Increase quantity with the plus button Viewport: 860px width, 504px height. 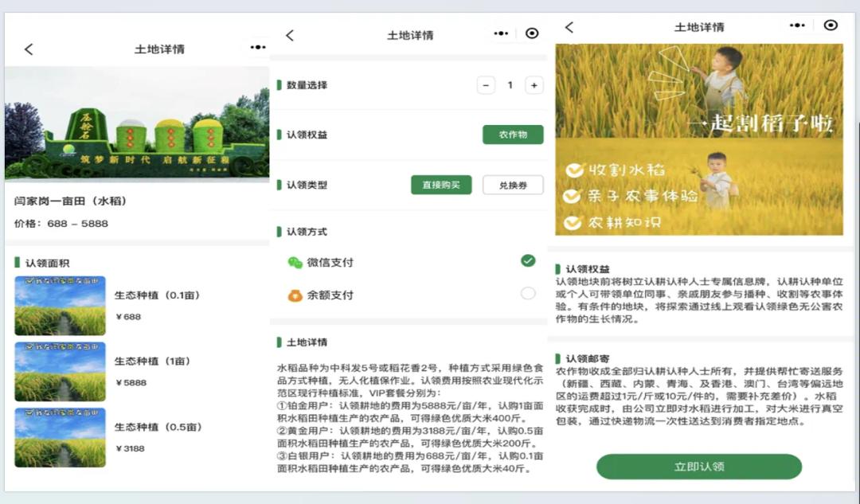(x=534, y=85)
